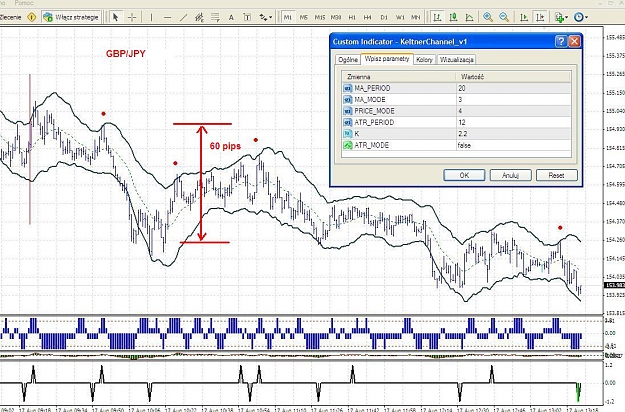Display chart as candlesticks
Screen dimensions: 625x412
point(453,17)
